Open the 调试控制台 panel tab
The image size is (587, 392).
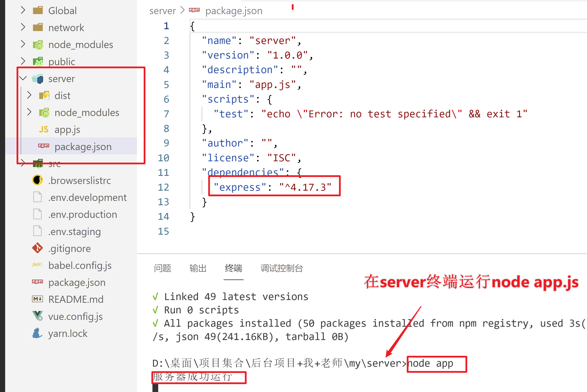click(282, 268)
